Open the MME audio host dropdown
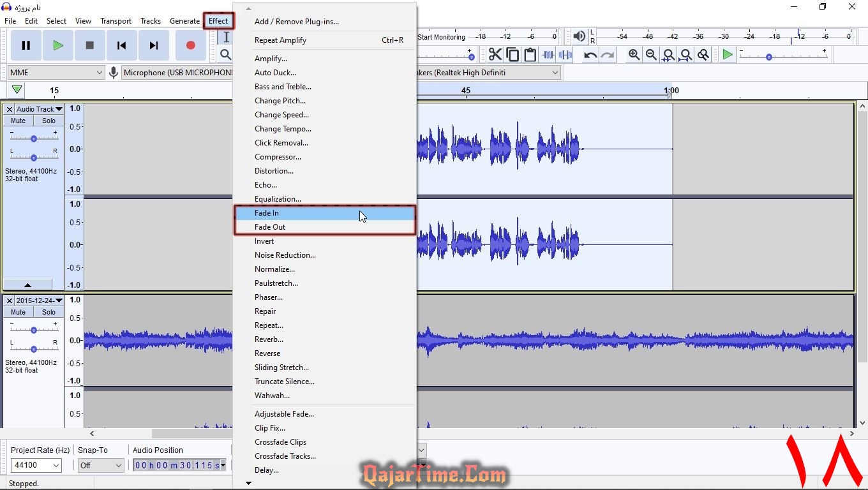 [x=56, y=73]
